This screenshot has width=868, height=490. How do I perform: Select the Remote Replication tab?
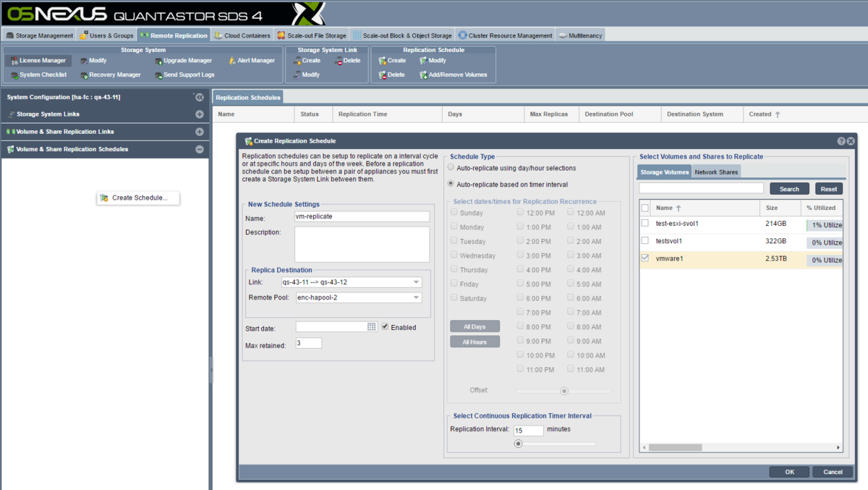[174, 35]
